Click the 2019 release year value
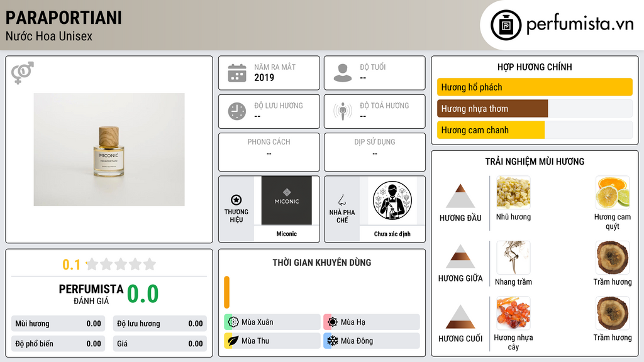Screen dimensions: 644x362 (264, 77)
